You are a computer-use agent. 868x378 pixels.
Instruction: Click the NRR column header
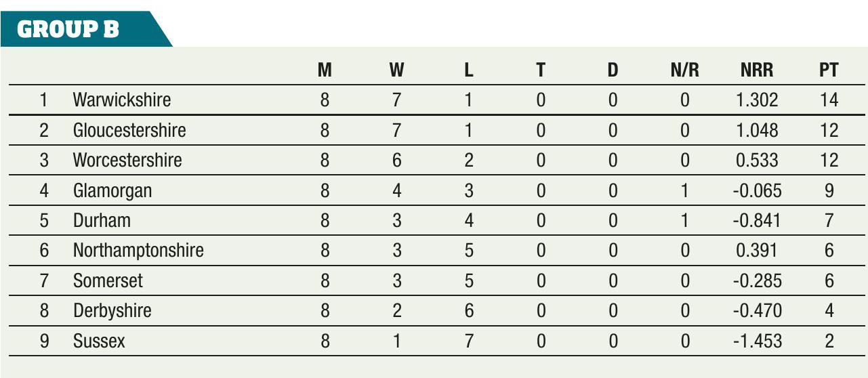756,70
